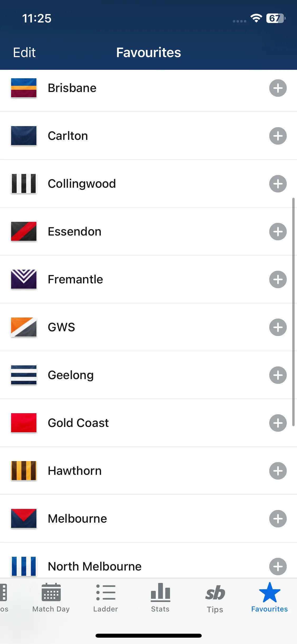The width and height of the screenshot is (297, 644).
Task: Tap the plus icon next to Essendon
Action: click(278, 232)
